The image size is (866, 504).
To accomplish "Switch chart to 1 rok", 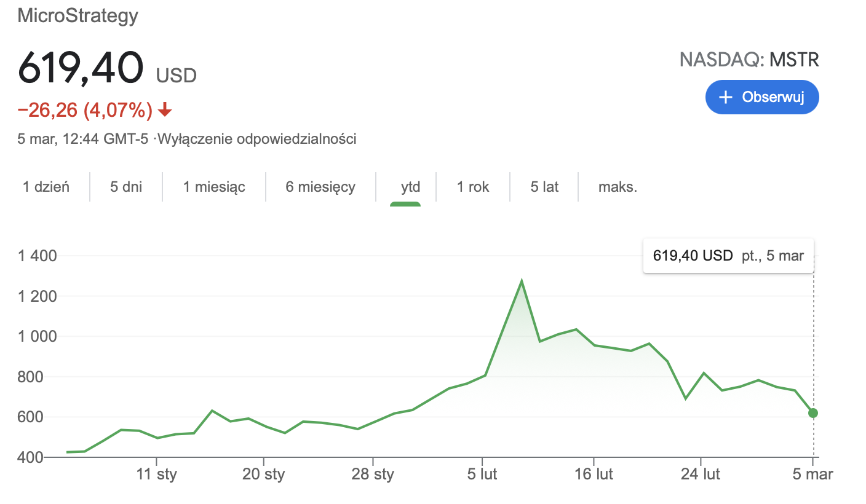I will 473,187.
